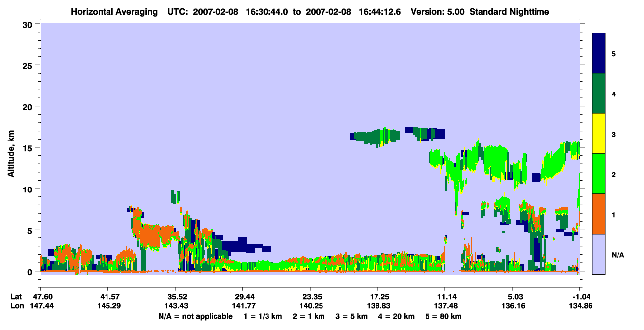Click the longitude value '136.16'
The width and height of the screenshot is (644, 330).
coord(513,306)
